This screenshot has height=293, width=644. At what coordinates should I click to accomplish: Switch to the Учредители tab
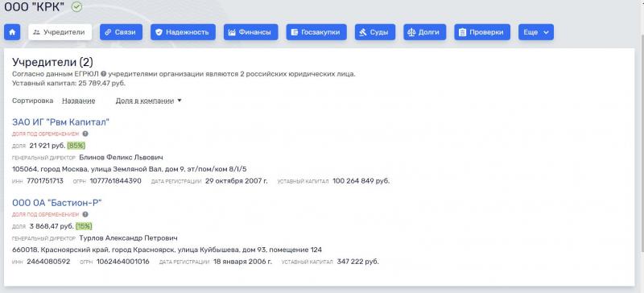(x=60, y=32)
